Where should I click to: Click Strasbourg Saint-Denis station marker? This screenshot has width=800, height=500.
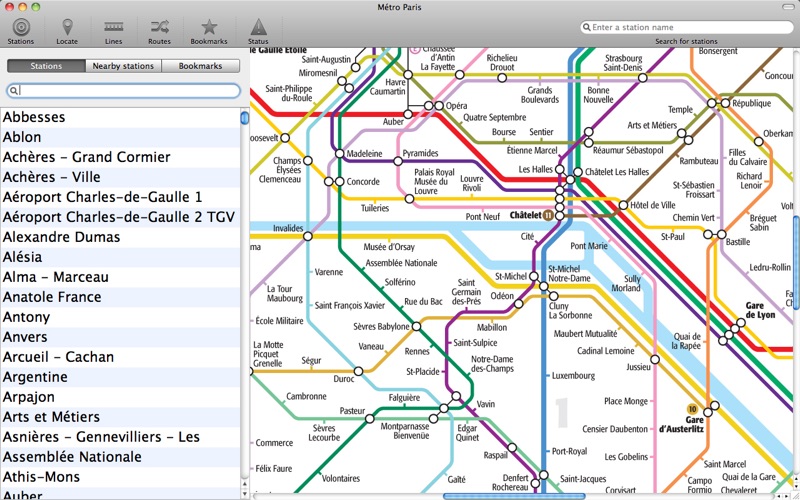click(643, 78)
